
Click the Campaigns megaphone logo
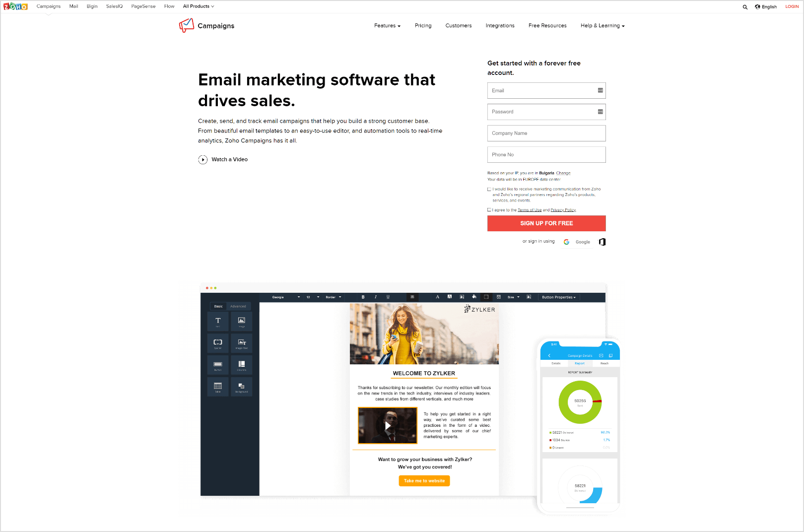[187, 25]
